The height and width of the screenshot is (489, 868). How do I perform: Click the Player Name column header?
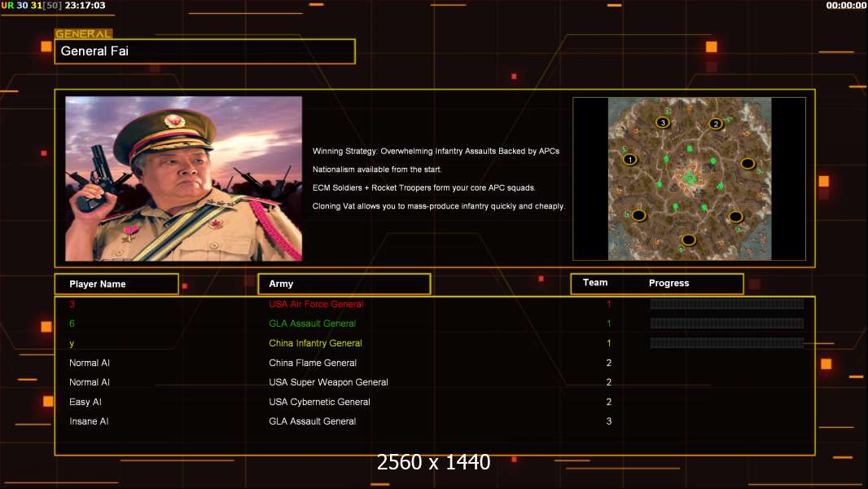pos(116,284)
